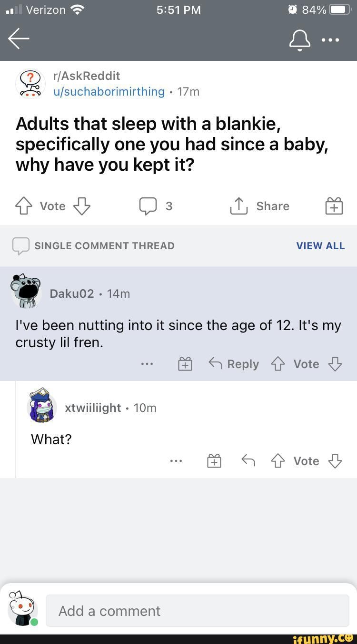Upvote Daku02's comment
The image size is (357, 644).
[277, 364]
